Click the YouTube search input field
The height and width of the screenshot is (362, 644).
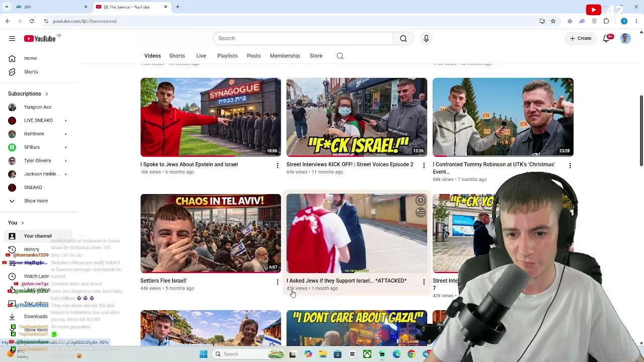point(303,39)
